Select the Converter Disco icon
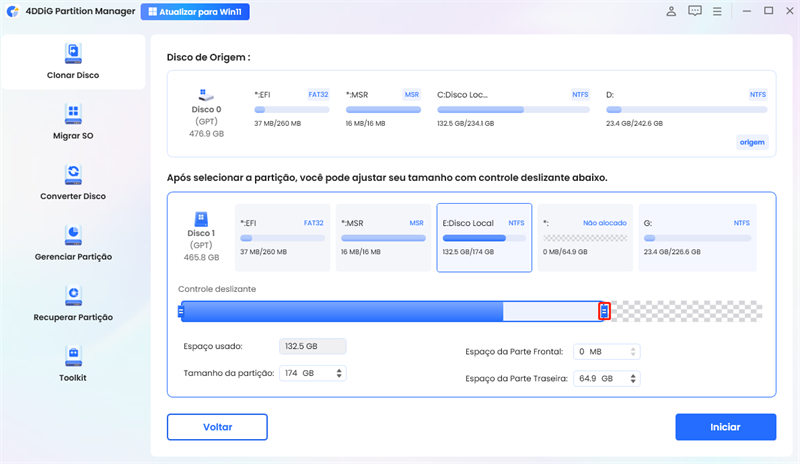 (x=73, y=174)
